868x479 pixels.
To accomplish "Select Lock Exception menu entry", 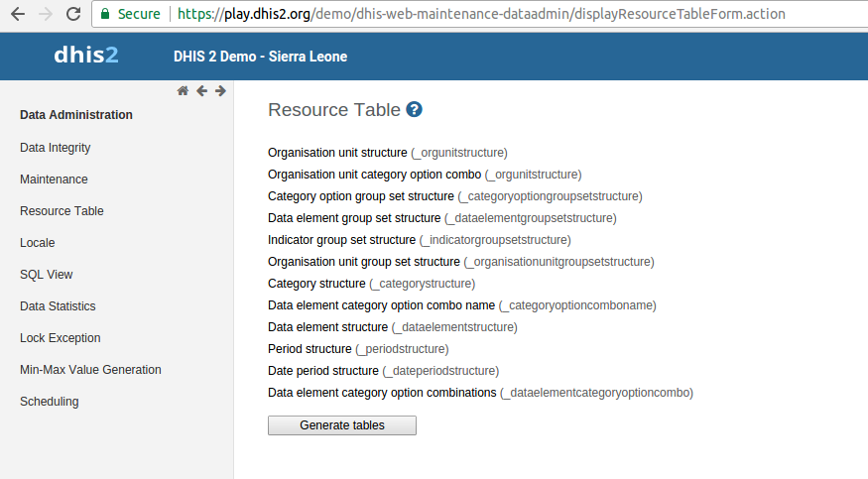I will [61, 338].
